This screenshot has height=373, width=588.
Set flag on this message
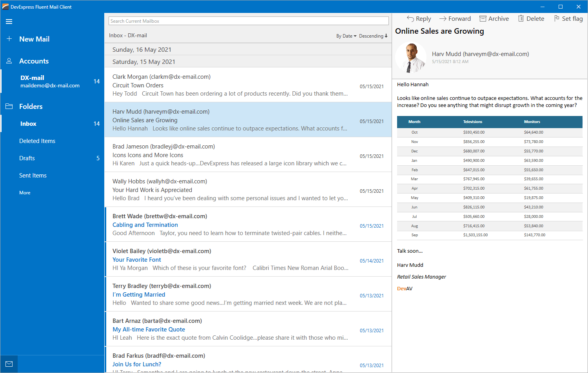click(568, 19)
